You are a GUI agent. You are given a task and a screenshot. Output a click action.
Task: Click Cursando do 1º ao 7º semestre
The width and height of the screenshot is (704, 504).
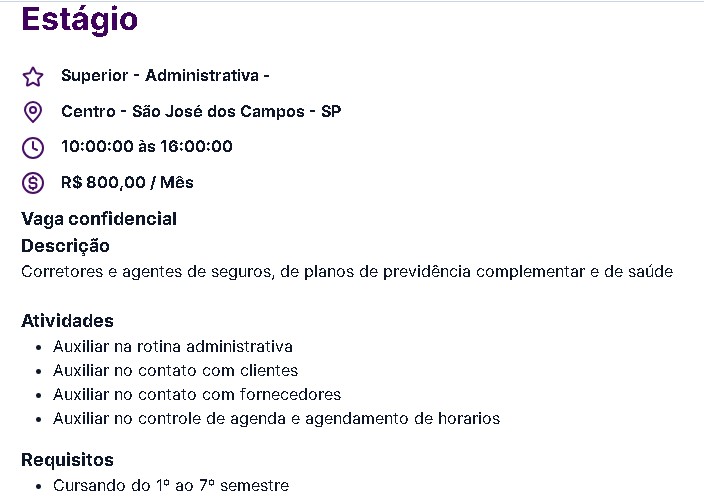point(171,486)
